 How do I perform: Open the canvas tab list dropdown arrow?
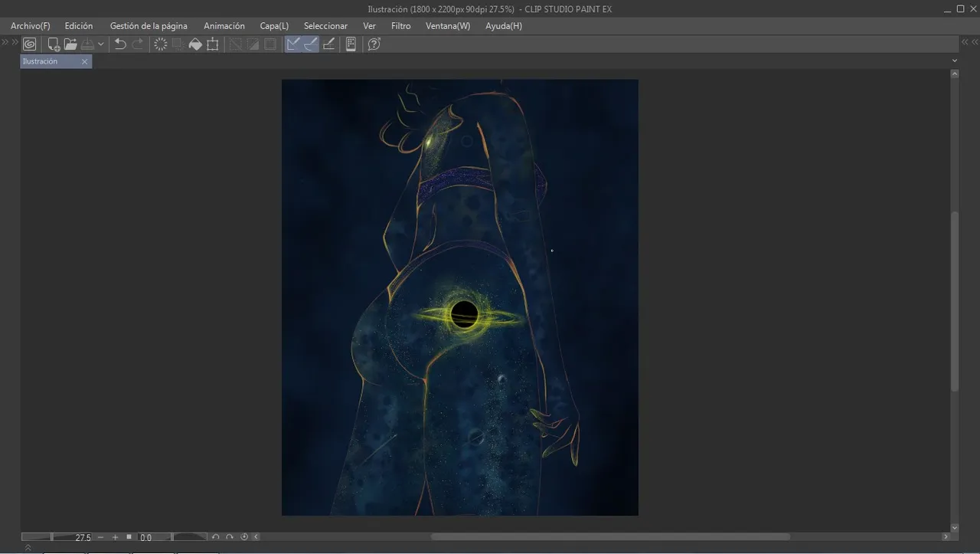pyautogui.click(x=955, y=61)
